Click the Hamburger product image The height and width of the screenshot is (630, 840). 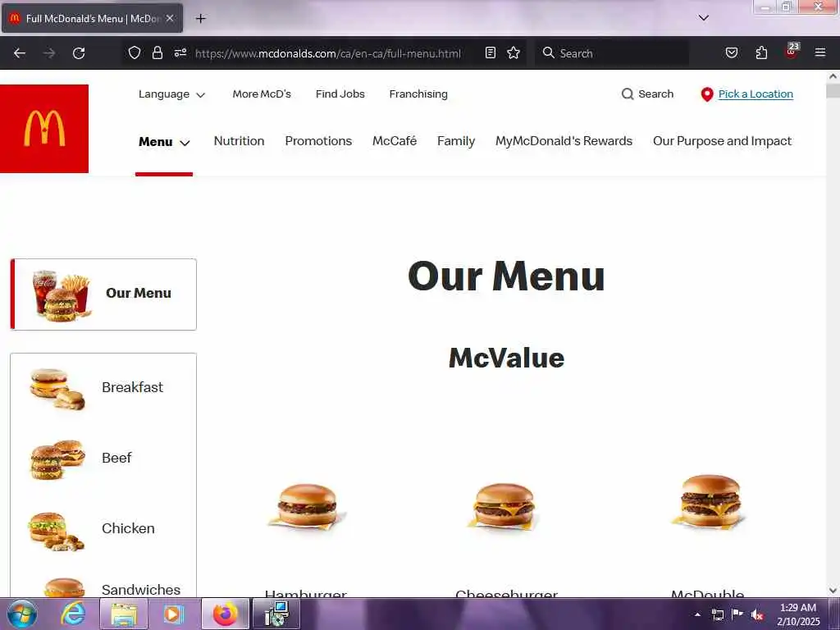coord(307,506)
